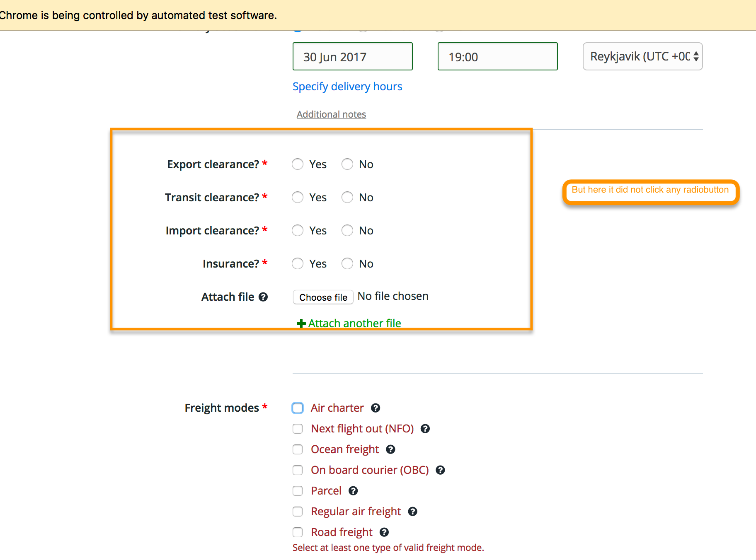Click help icon beside Regular air freight
Image resolution: width=756 pixels, height=560 pixels.
[412, 512]
